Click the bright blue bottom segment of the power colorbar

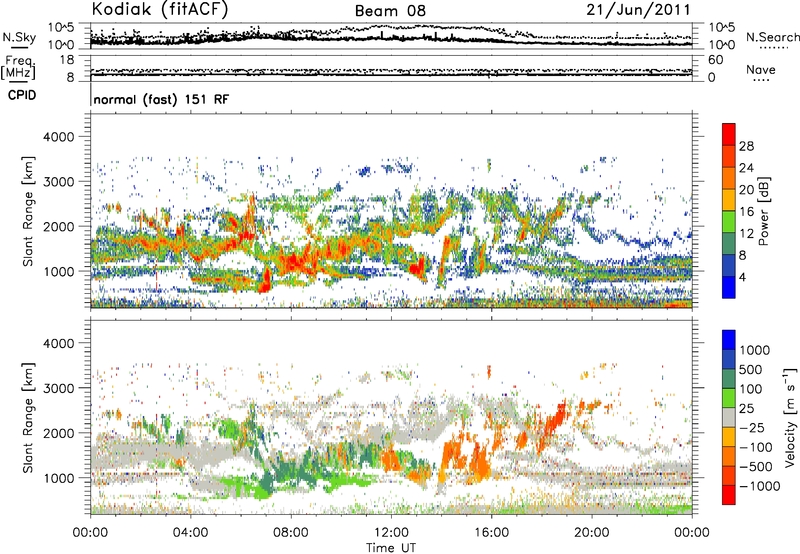[729, 288]
